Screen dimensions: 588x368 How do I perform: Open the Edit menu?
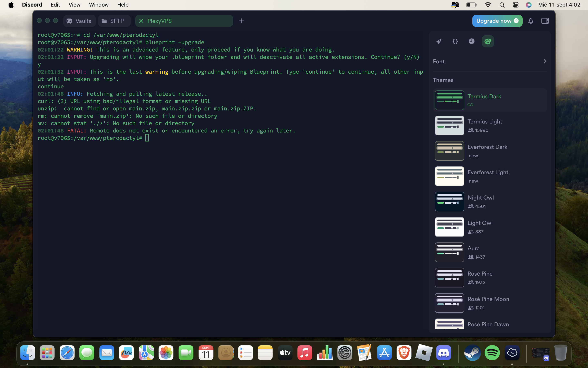[55, 5]
